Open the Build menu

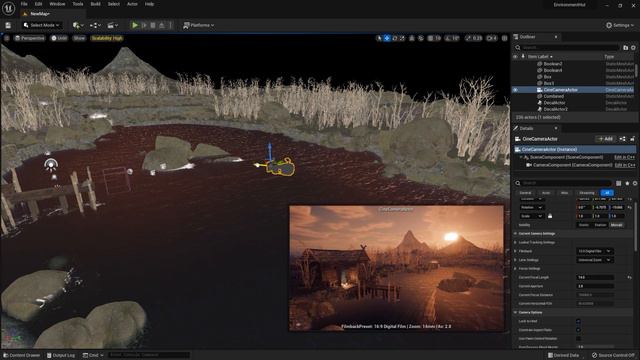(96, 4)
